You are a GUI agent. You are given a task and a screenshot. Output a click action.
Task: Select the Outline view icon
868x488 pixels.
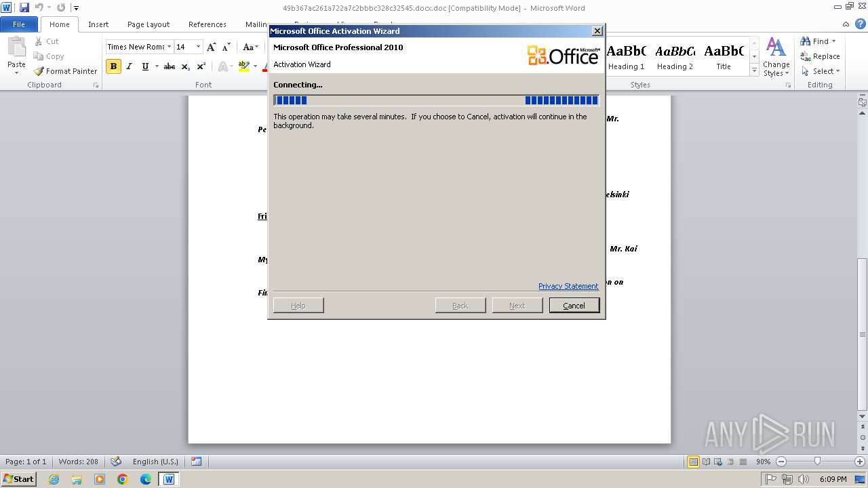pyautogui.click(x=730, y=462)
